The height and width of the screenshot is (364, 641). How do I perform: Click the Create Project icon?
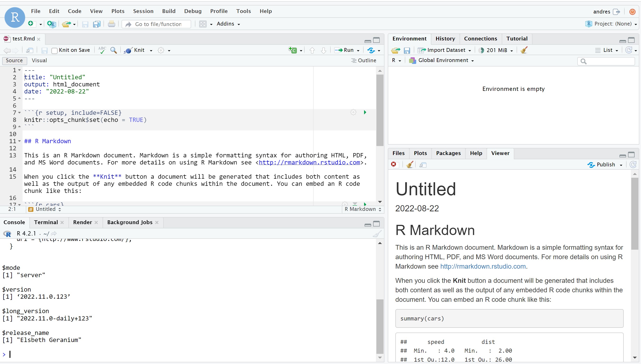pos(51,24)
